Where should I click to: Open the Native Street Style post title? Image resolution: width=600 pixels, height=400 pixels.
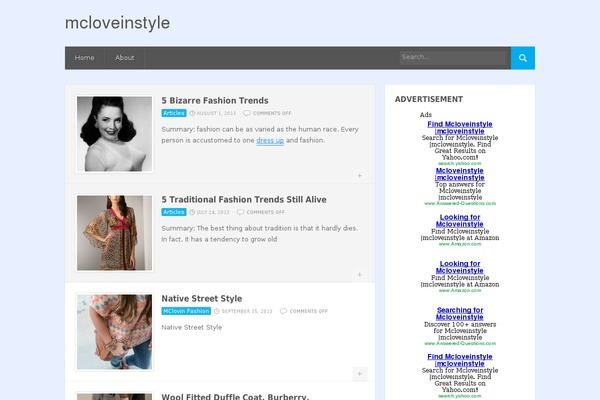tap(202, 299)
